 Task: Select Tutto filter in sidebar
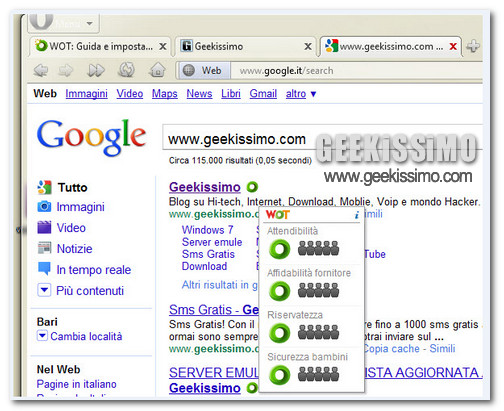72,187
